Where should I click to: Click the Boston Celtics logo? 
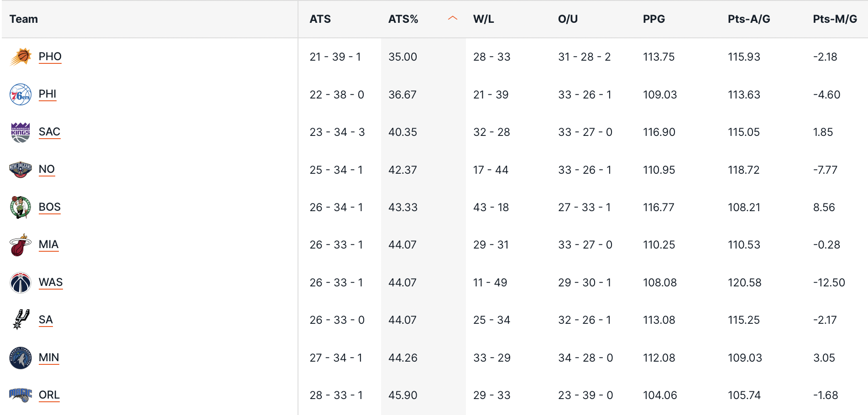(21, 207)
